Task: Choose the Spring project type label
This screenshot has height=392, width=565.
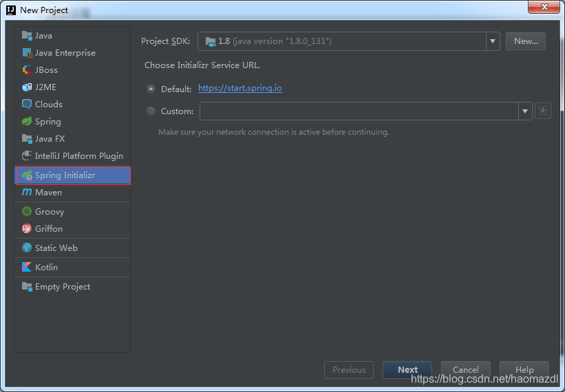Action: tap(48, 122)
